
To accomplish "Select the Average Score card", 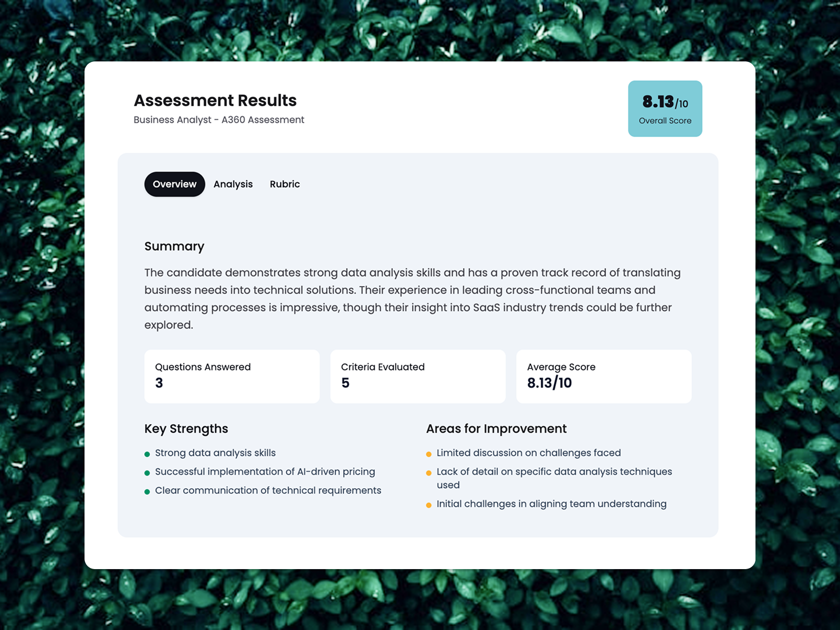I will [603, 376].
